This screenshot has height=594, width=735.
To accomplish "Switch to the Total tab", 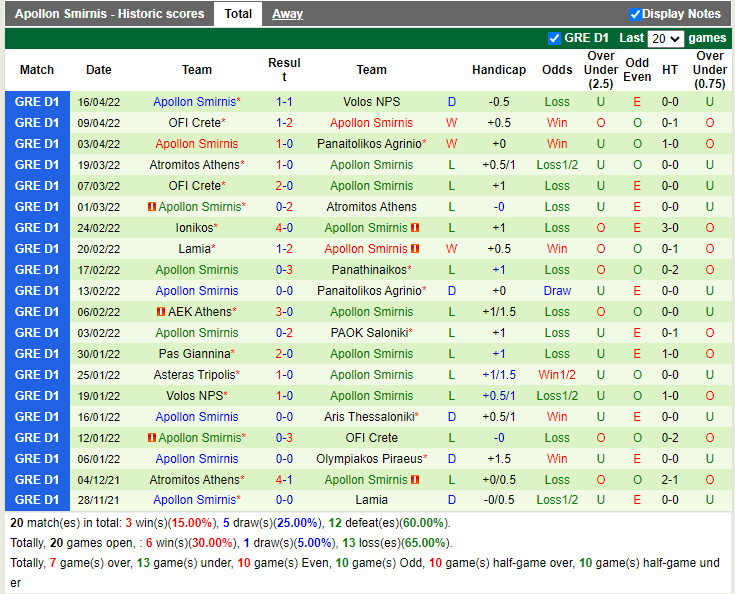I will click(x=238, y=14).
